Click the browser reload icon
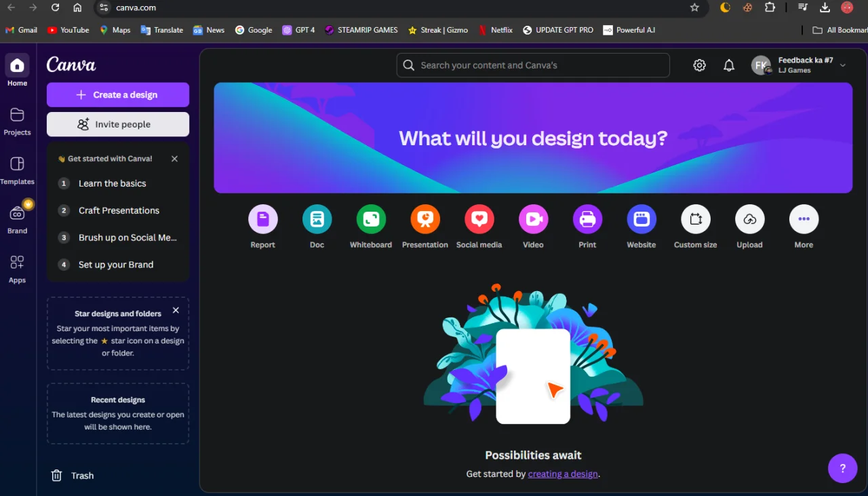Viewport: 868px width, 496px height. (x=55, y=7)
